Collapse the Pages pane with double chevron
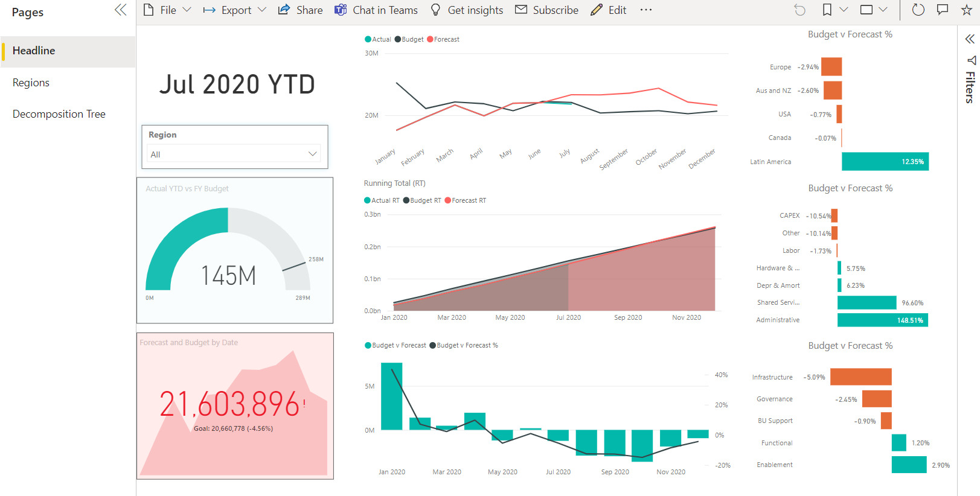The image size is (980, 496). click(x=121, y=10)
